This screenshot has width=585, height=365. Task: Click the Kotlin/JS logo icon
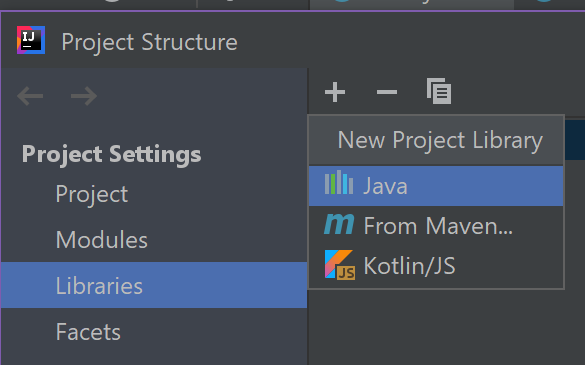[340, 265]
